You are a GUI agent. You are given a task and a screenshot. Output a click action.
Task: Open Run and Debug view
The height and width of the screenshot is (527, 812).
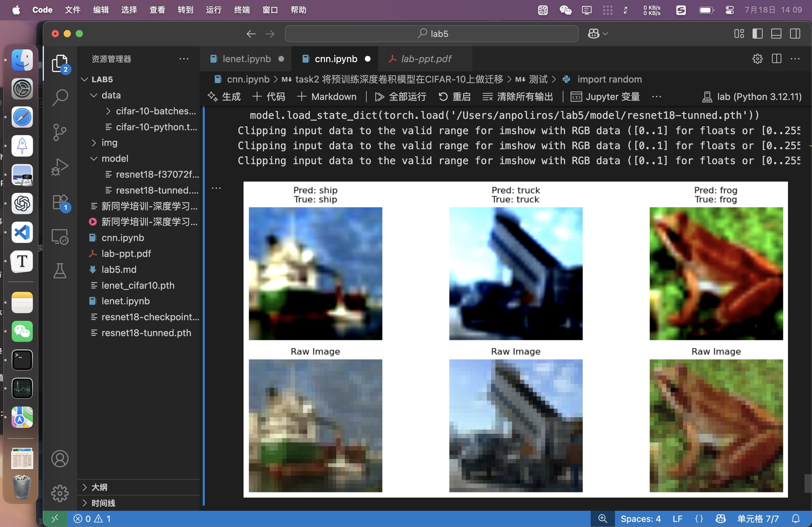pyautogui.click(x=60, y=167)
